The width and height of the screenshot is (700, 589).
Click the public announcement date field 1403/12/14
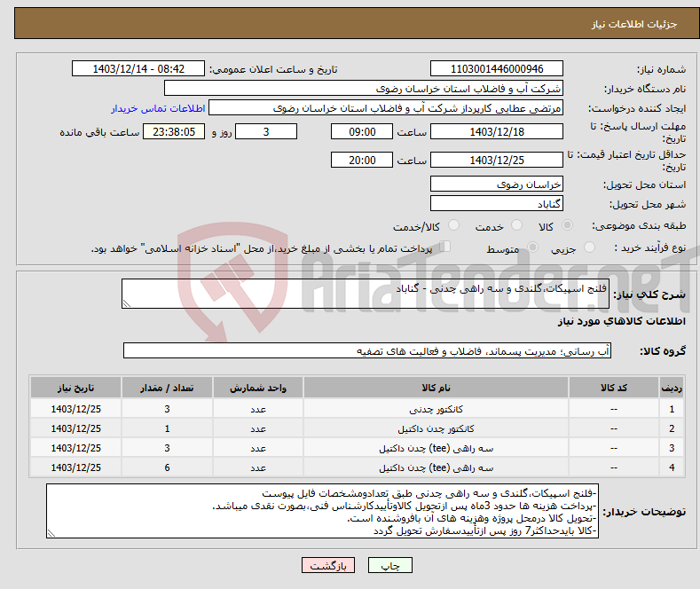click(138, 68)
